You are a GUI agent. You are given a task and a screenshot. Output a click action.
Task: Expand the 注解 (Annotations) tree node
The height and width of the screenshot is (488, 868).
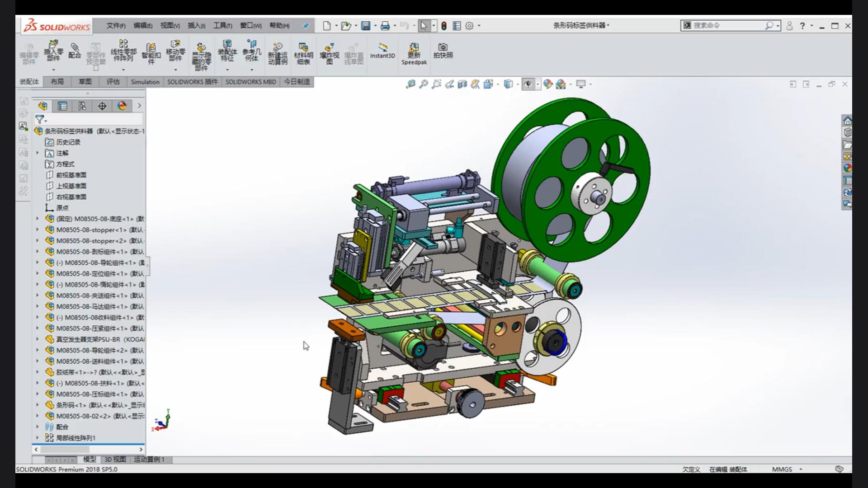(38, 153)
